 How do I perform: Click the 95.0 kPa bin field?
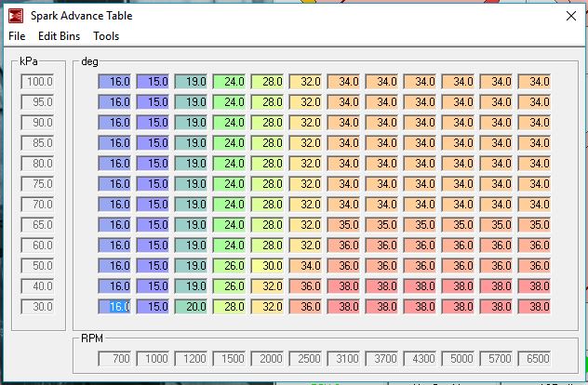click(x=37, y=102)
